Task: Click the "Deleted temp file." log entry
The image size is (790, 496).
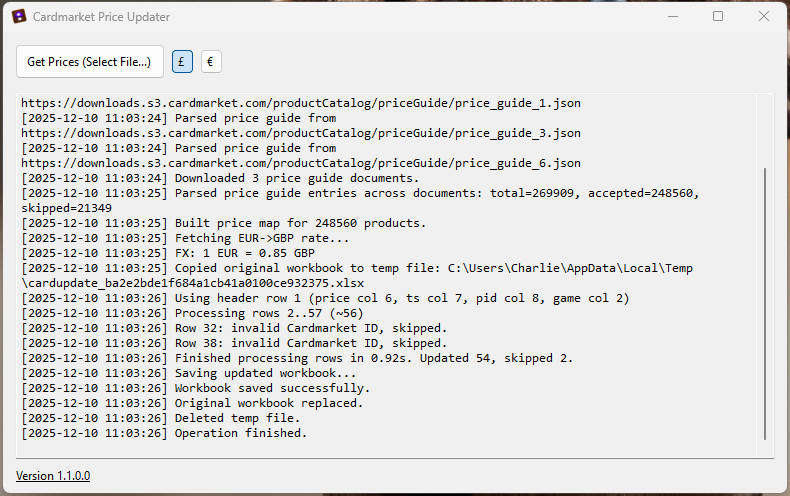Action: (x=236, y=418)
